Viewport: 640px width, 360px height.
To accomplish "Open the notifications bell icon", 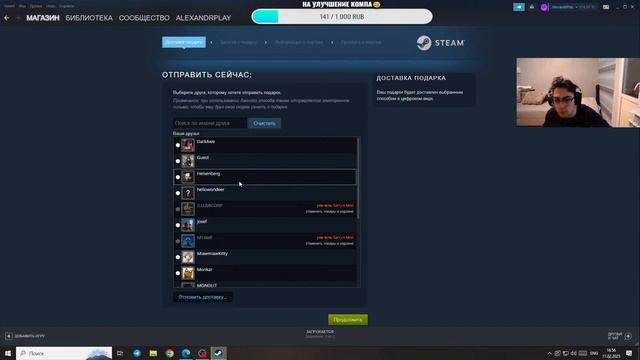I will 531,7.
